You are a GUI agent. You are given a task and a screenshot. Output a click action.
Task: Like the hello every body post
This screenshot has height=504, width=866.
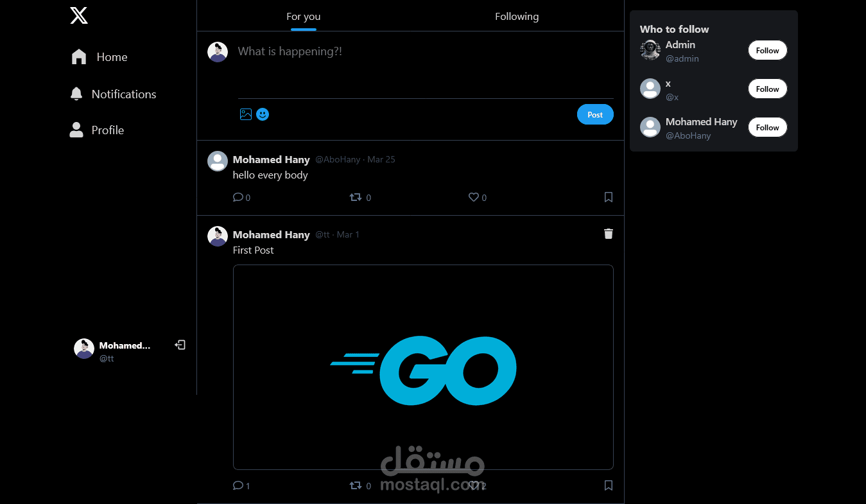tap(478, 198)
